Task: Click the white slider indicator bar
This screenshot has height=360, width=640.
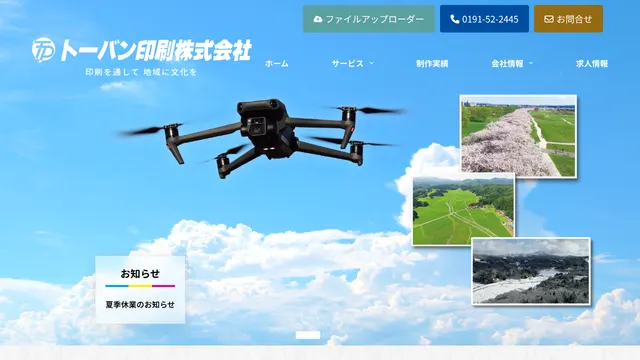Action: 308,335
